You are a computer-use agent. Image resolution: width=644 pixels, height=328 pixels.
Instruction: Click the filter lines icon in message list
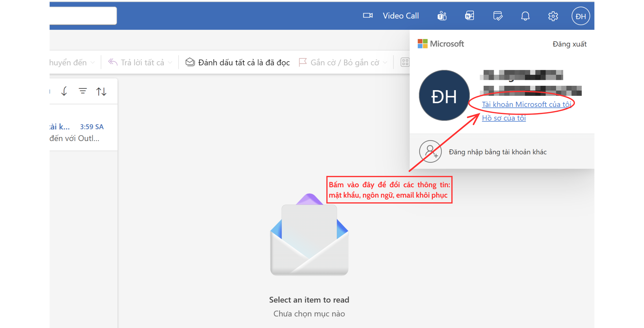click(83, 91)
